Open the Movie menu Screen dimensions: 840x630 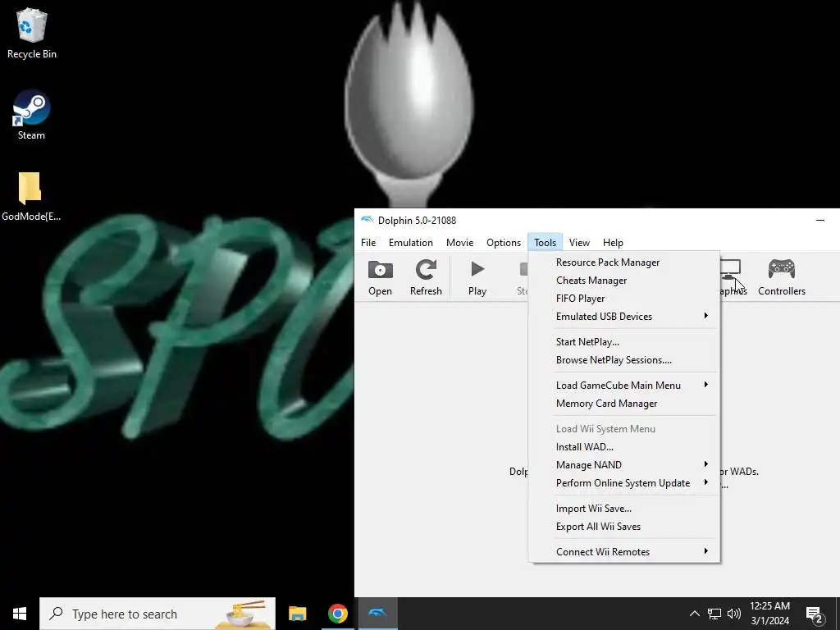(x=459, y=243)
